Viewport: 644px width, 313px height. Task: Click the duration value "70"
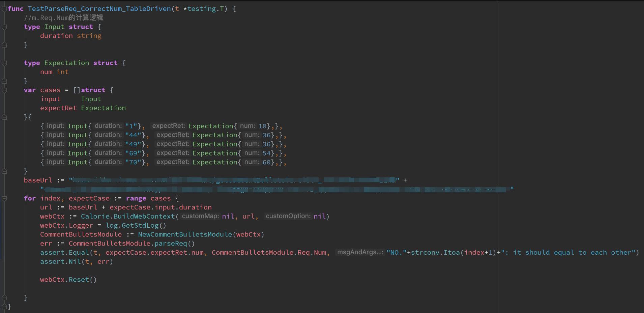pyautogui.click(x=133, y=162)
